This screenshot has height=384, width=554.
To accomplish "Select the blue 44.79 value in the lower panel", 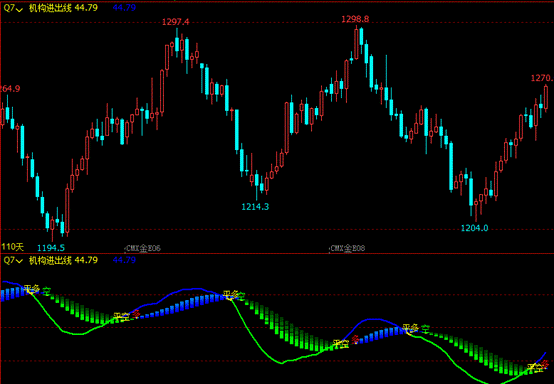I will (124, 260).
